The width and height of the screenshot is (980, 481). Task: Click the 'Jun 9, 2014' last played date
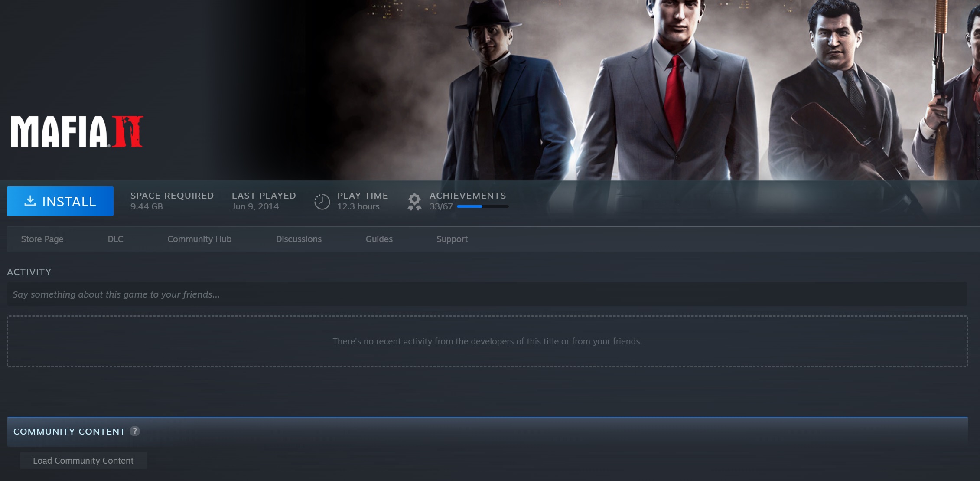click(255, 206)
